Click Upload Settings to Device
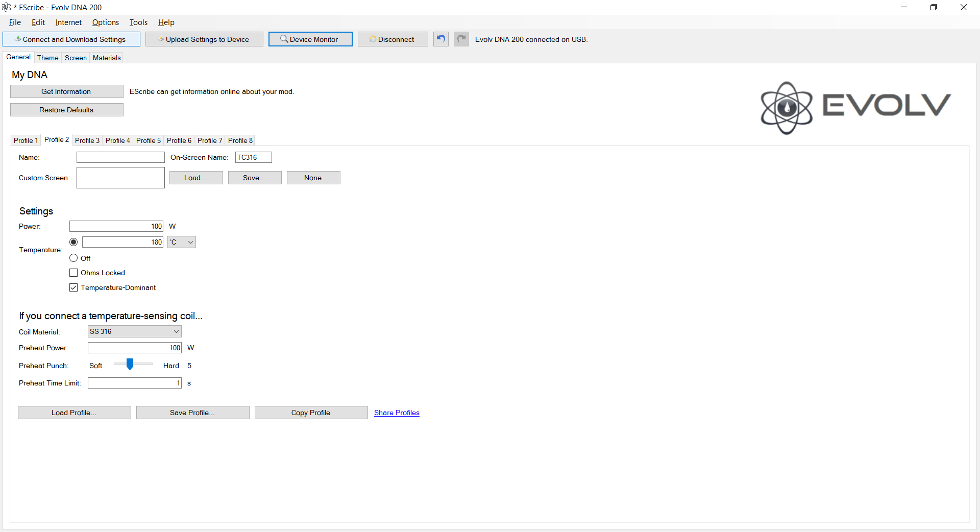The image size is (980, 532). (204, 39)
